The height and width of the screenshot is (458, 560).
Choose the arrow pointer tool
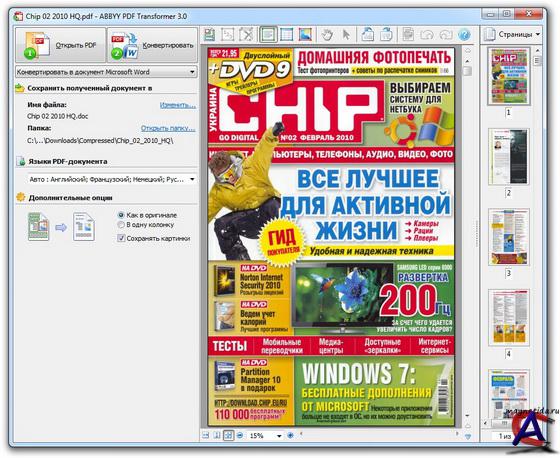(345, 35)
